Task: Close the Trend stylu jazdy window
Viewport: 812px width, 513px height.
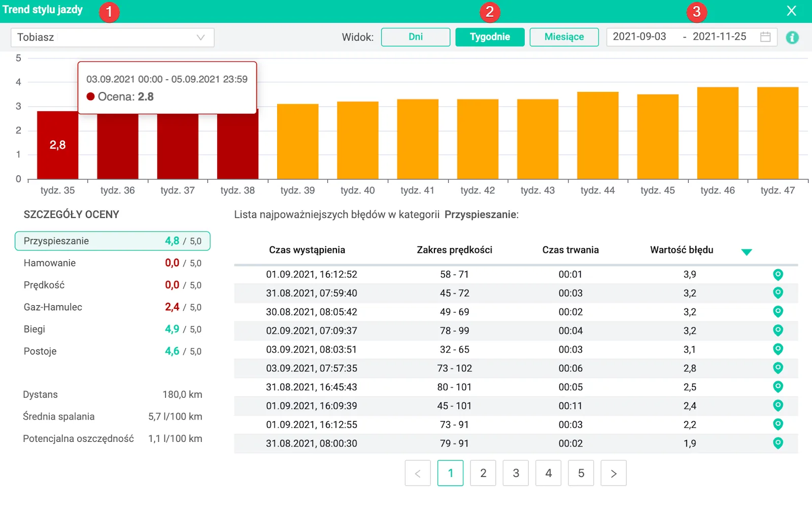Action: coord(791,11)
